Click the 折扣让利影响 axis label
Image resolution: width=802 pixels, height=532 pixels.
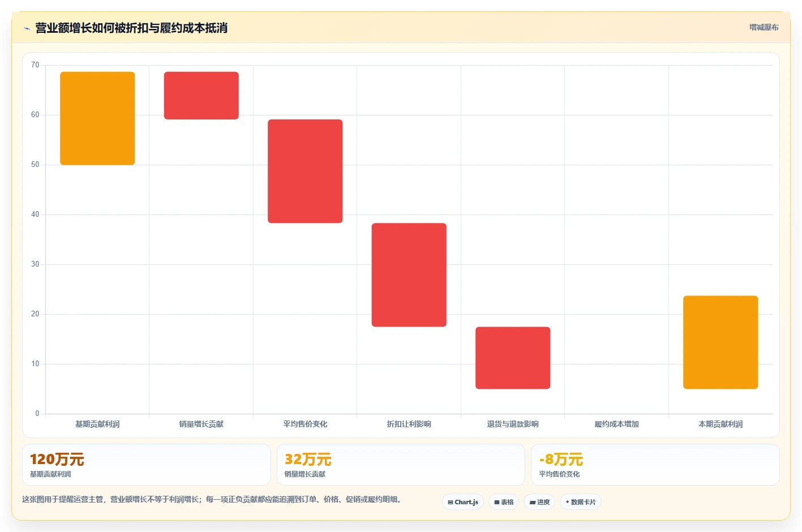(409, 424)
